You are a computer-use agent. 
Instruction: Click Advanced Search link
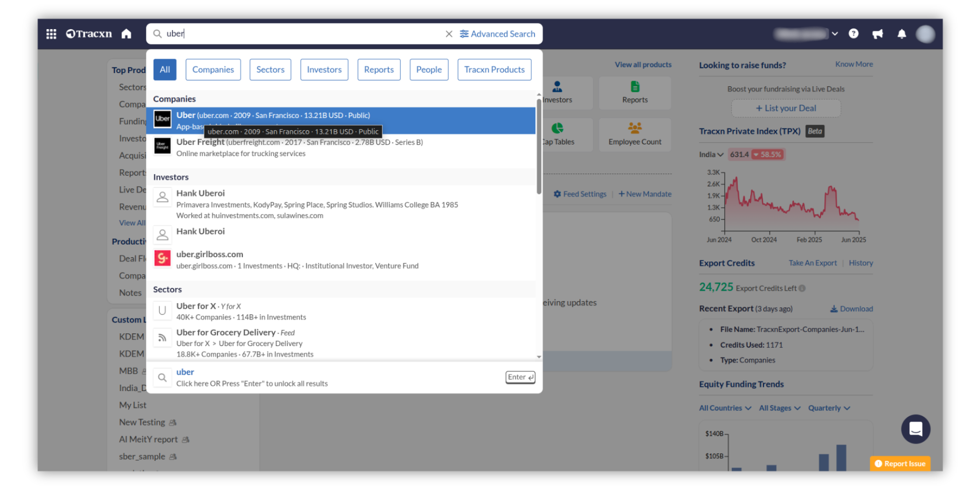(x=498, y=34)
